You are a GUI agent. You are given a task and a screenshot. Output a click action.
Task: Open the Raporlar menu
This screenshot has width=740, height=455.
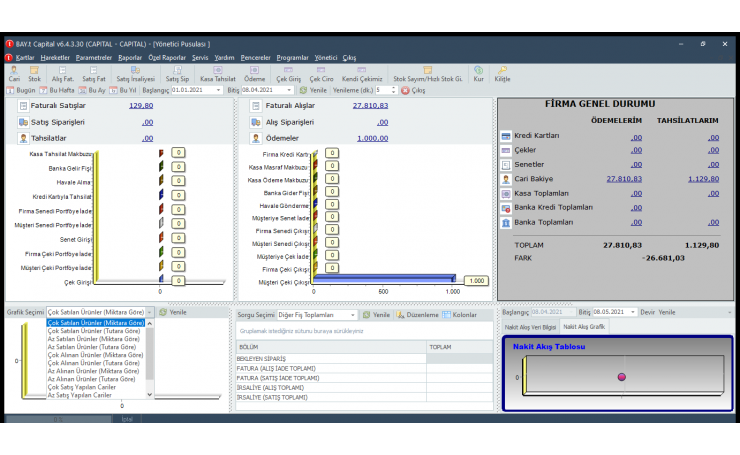[130, 57]
